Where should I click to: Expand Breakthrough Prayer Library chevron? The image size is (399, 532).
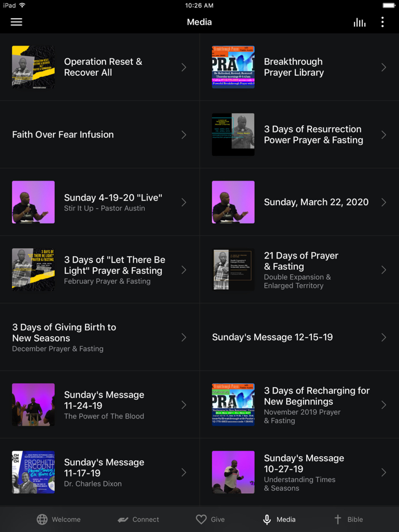click(x=384, y=67)
